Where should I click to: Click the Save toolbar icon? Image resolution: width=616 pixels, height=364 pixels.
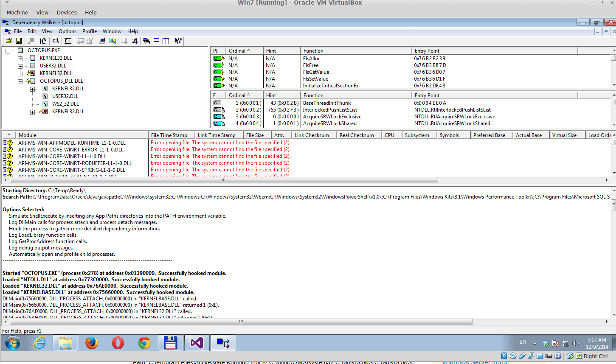19,41
